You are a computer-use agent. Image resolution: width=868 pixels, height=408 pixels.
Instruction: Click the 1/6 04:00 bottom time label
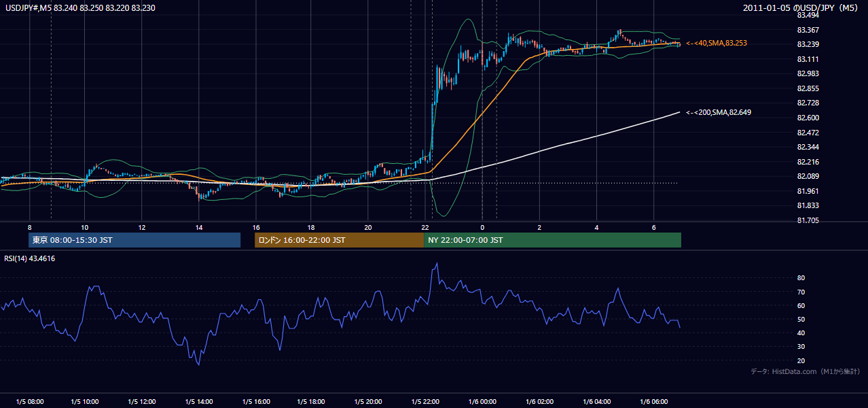click(597, 402)
